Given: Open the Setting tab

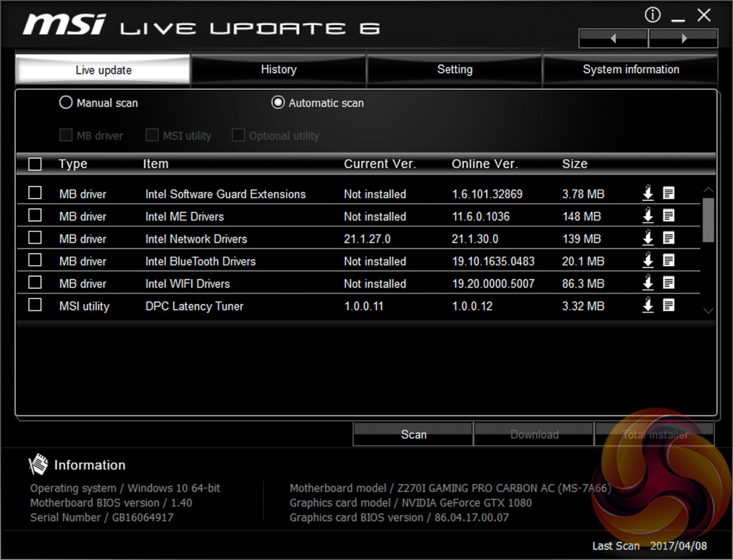Looking at the screenshot, I should point(455,69).
